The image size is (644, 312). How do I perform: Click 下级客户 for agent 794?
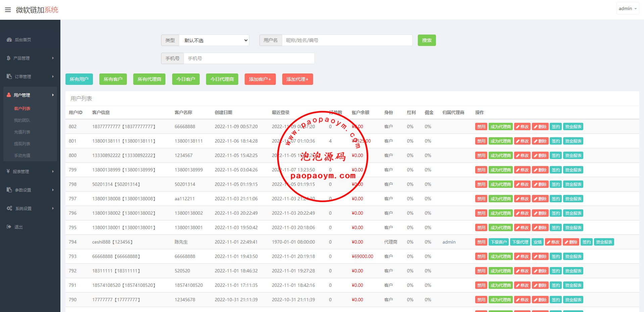pos(499,242)
